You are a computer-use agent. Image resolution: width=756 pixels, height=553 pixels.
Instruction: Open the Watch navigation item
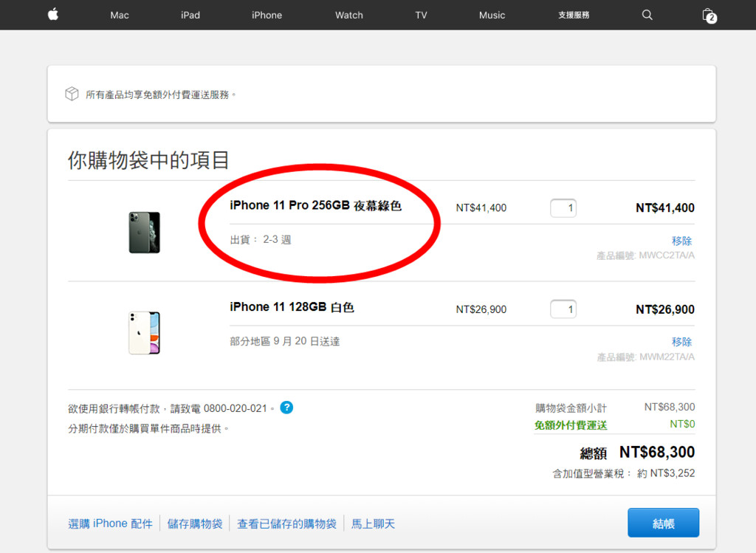[x=349, y=15]
